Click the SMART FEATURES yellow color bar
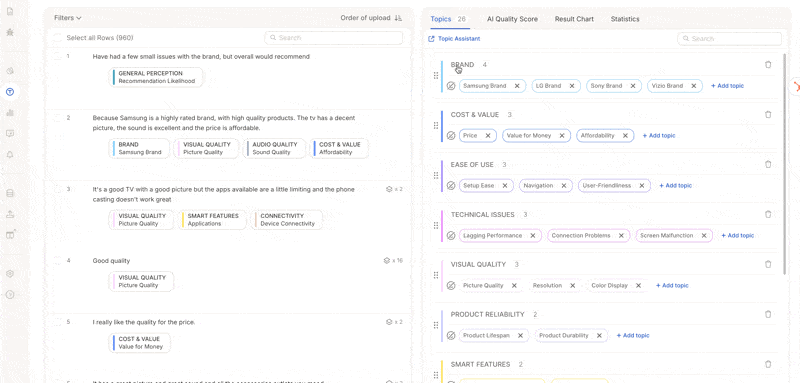The height and width of the screenshot is (383, 800). pos(442,371)
